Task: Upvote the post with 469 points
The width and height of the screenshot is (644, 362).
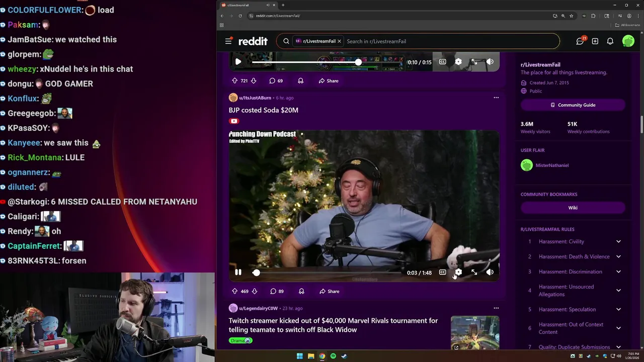Action: (234, 291)
